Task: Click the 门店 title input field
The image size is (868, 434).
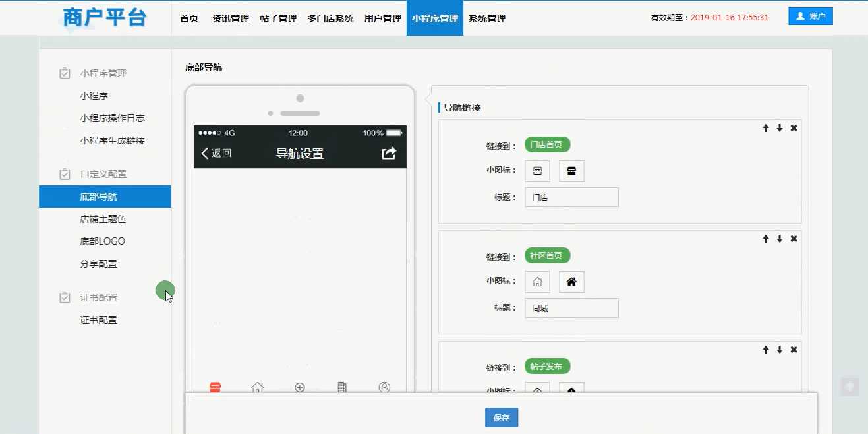Action: coord(571,197)
